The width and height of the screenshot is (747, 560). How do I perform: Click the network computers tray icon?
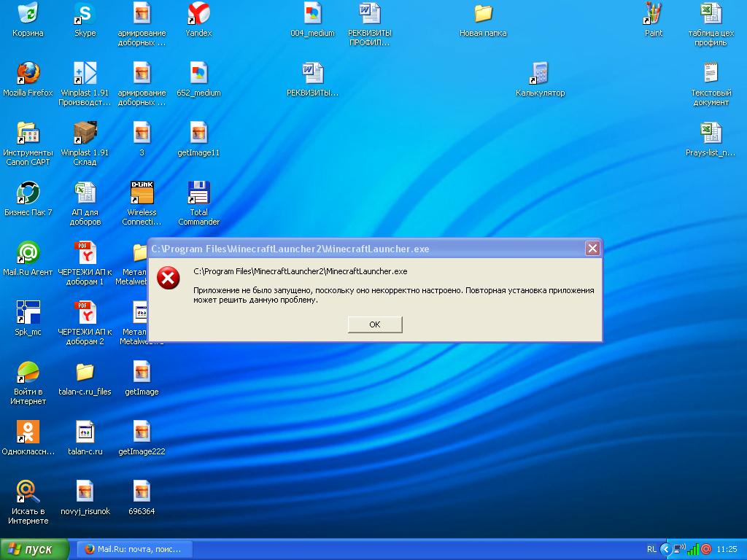coord(680,549)
